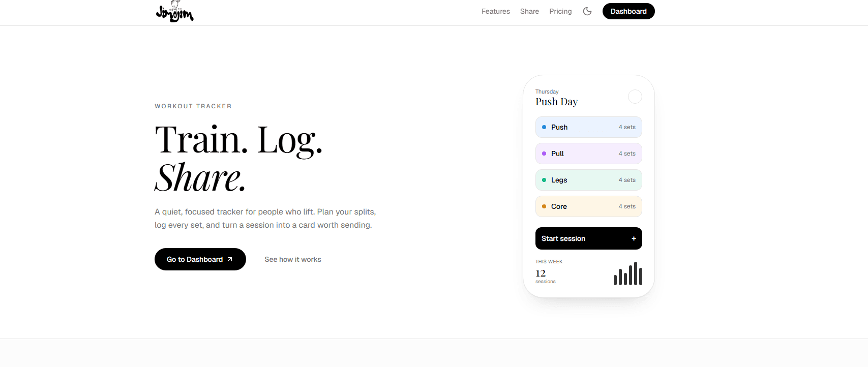Image resolution: width=868 pixels, height=367 pixels.
Task: Click the blue dot beside Push
Action: tap(544, 127)
